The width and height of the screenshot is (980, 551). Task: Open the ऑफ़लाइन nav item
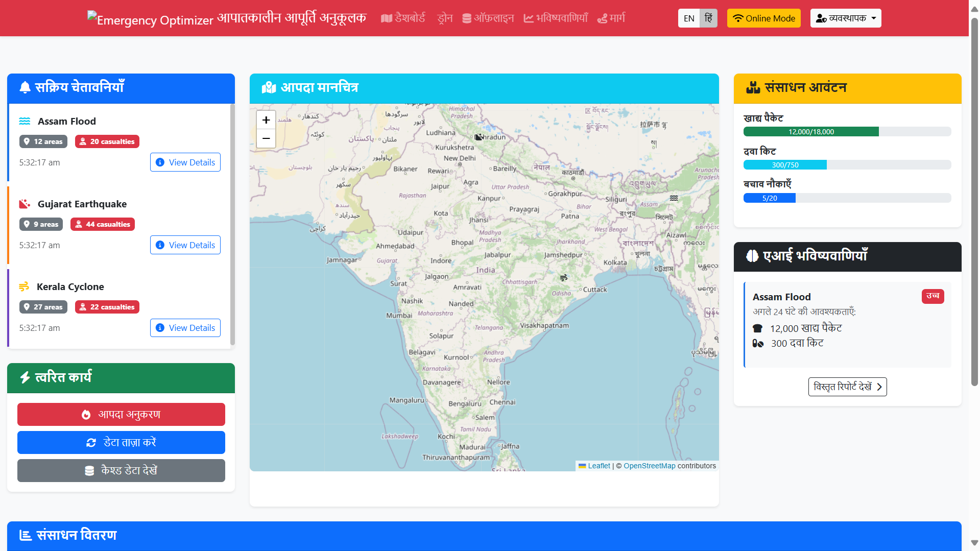488,18
